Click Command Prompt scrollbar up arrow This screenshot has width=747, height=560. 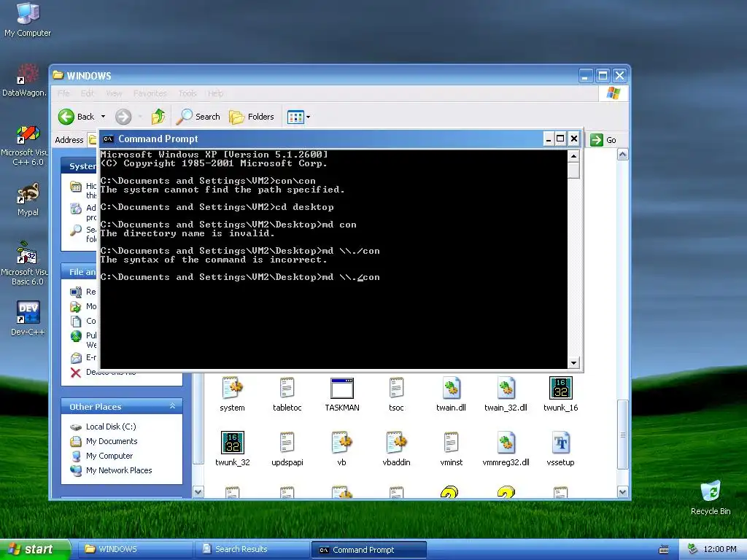tap(573, 156)
